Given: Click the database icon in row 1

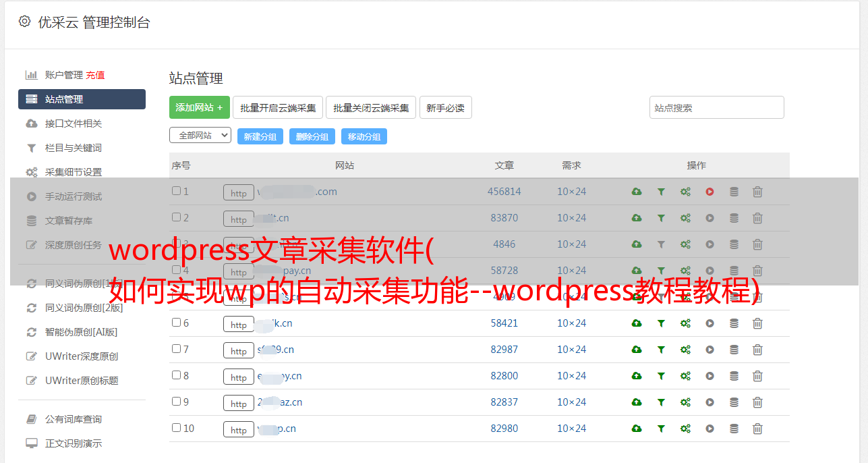Looking at the screenshot, I should coord(734,192).
